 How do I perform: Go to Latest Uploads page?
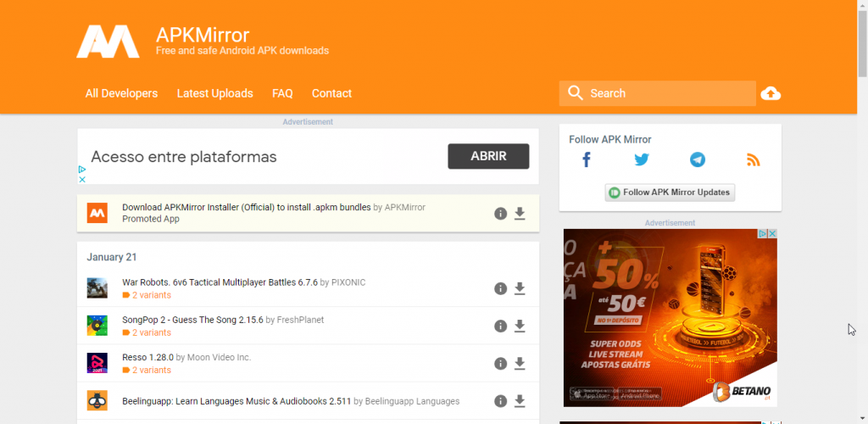tap(214, 93)
